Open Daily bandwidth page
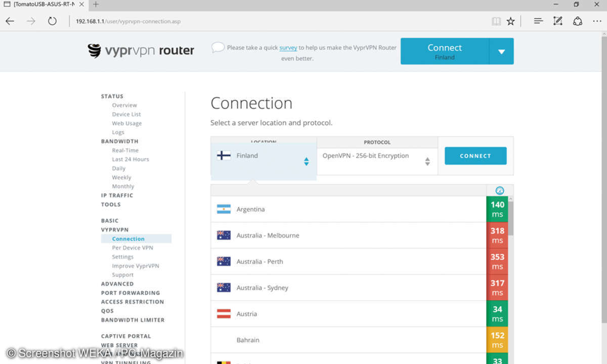Screen dimensions: 607x364 click(x=118, y=168)
